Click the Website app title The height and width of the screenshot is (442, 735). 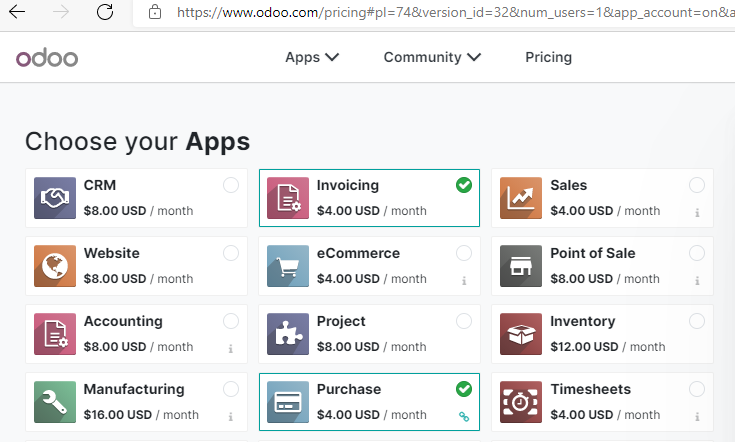(112, 253)
